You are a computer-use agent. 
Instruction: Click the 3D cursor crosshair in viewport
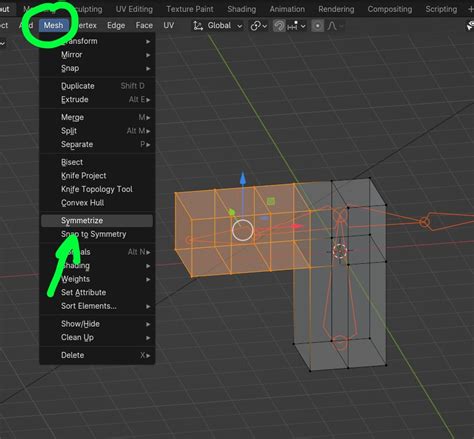(340, 251)
